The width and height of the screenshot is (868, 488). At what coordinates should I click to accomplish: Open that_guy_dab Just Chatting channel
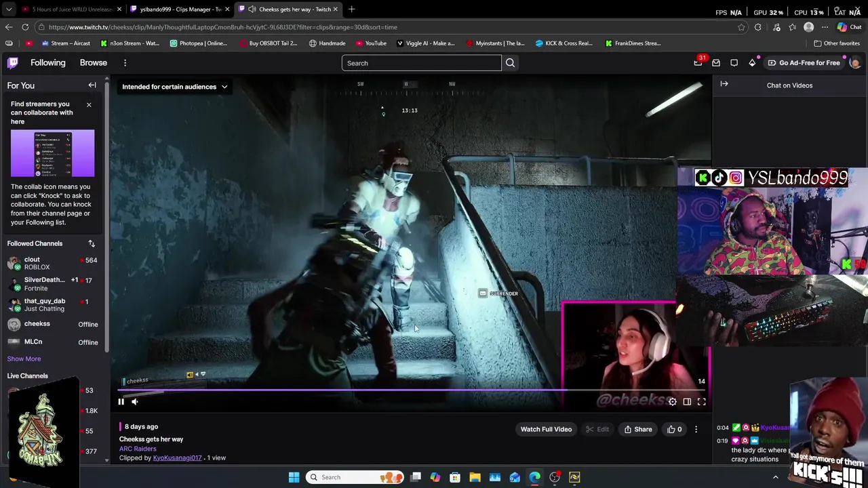click(53, 304)
